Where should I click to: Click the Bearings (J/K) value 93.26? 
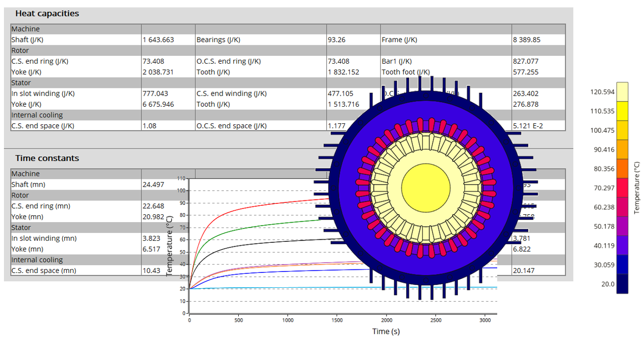[337, 40]
